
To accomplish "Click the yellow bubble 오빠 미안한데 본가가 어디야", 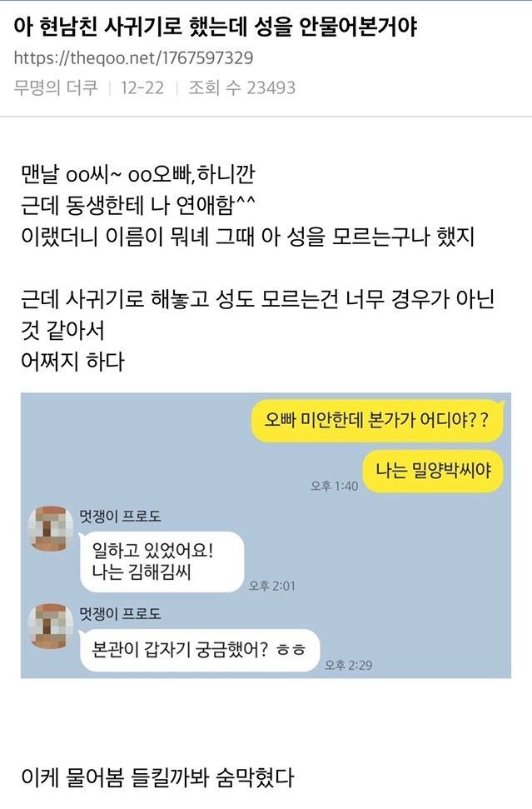I will (377, 421).
